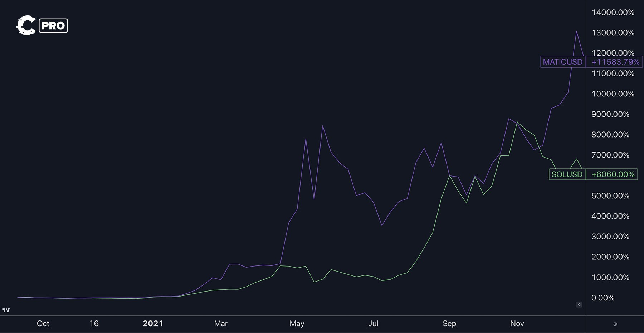Click the 14000.00% price axis label

613,13
